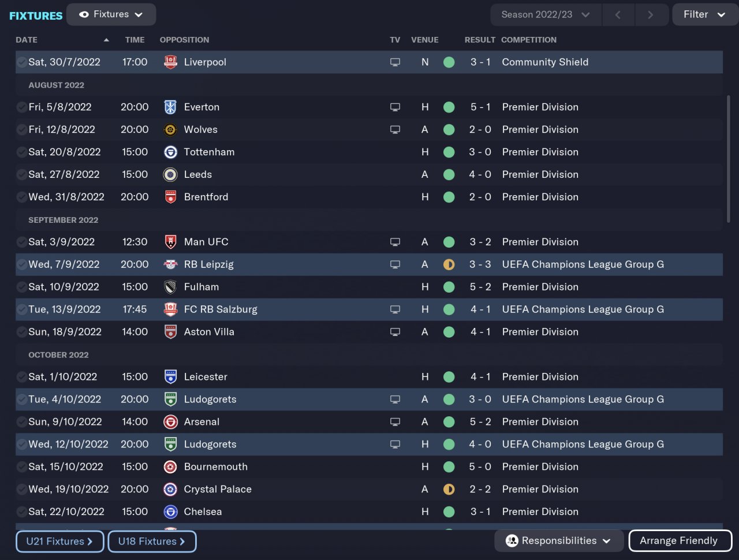Click the Liverpool club badge icon
Image resolution: width=739 pixels, height=560 pixels.
pyautogui.click(x=170, y=62)
